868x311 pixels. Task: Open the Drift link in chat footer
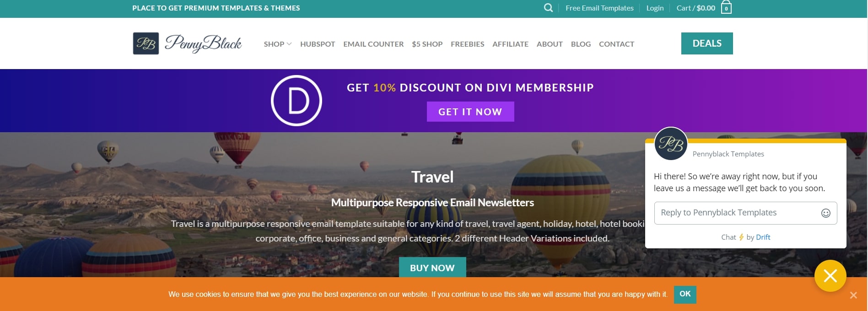point(763,237)
